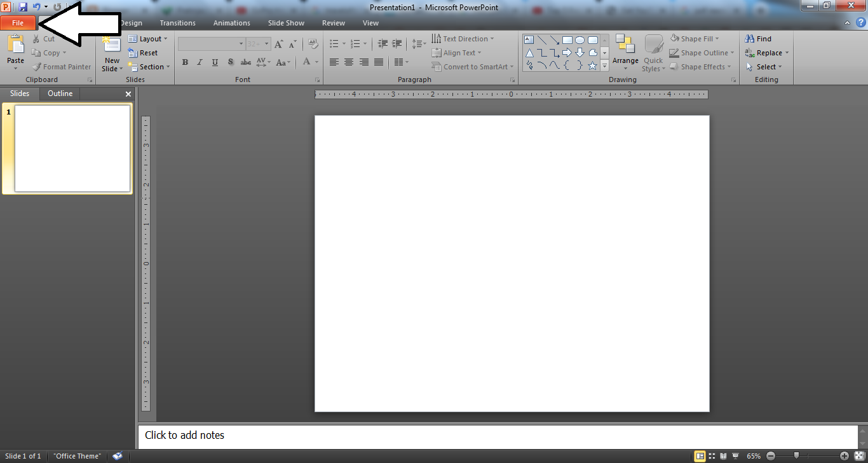The width and height of the screenshot is (868, 463).
Task: Switch to the Outline pane tab
Action: pos(60,93)
